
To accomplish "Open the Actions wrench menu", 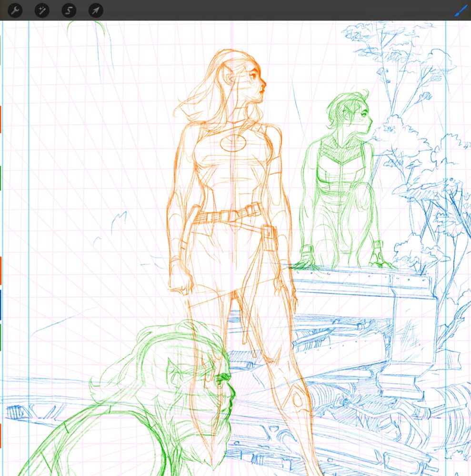I will (15, 10).
